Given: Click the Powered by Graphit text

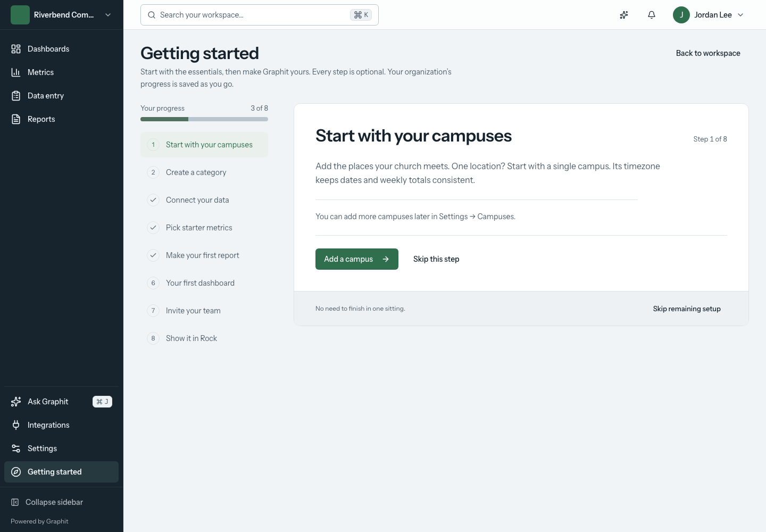Looking at the screenshot, I should (39, 521).
